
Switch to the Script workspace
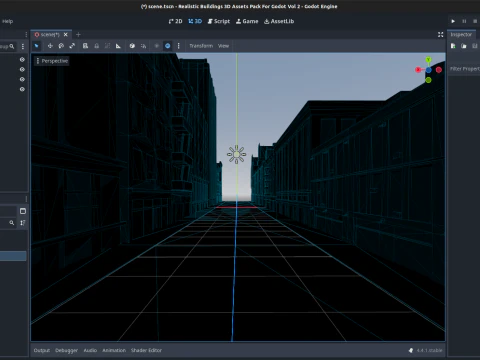pyautogui.click(x=219, y=21)
